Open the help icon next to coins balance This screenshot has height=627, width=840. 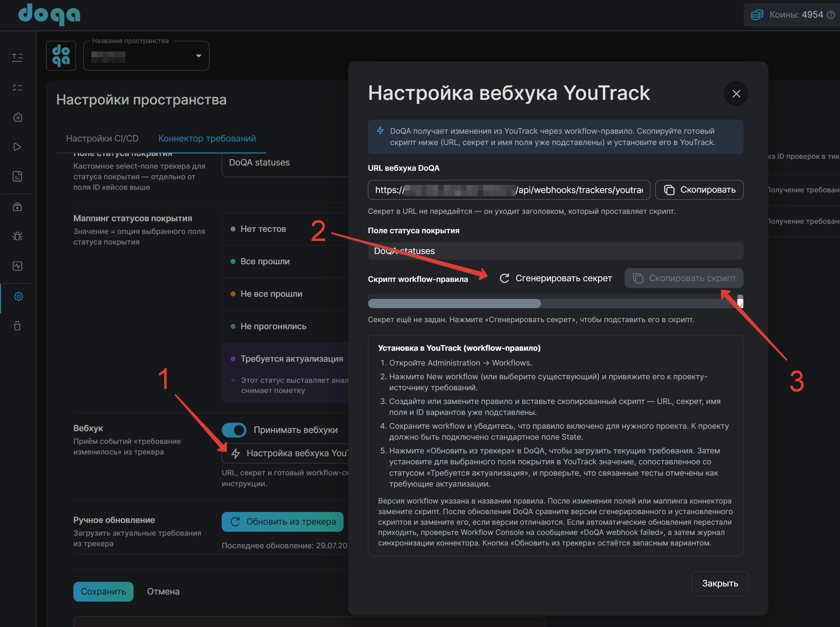coord(831,15)
